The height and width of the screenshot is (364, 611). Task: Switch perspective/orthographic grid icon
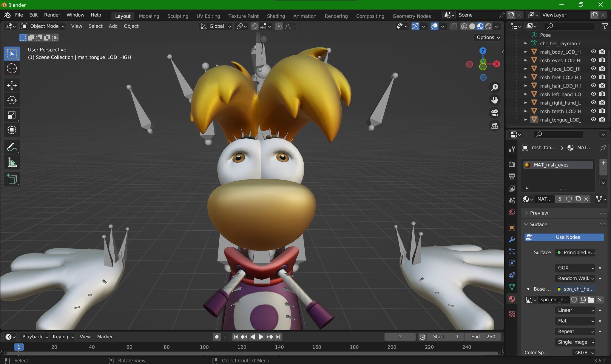[x=495, y=126]
